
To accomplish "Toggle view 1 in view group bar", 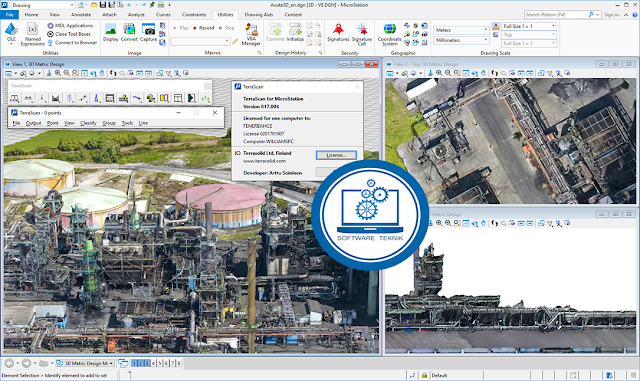I will (134, 363).
